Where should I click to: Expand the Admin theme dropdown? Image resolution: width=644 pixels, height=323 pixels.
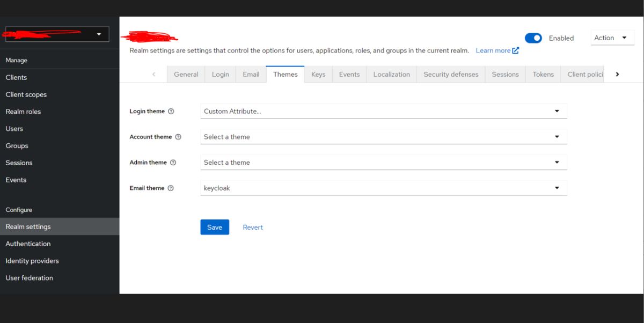click(384, 162)
